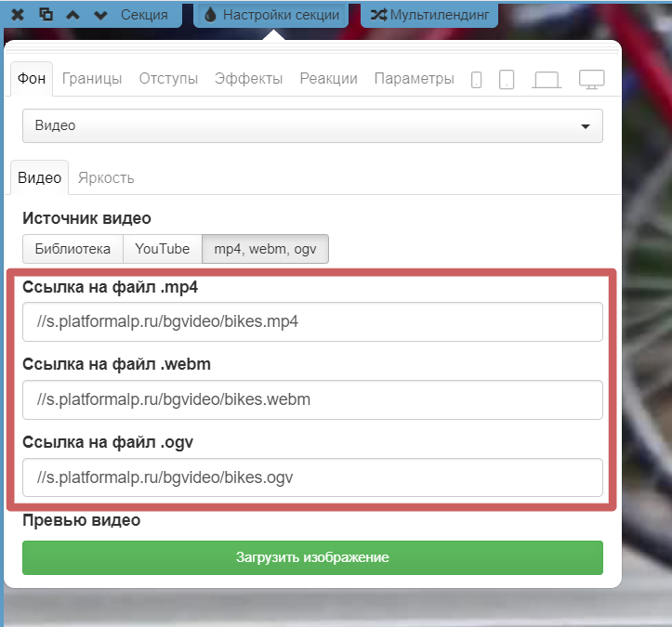Select the desktop monitor device icon
This screenshot has width=672, height=627.
tap(592, 80)
